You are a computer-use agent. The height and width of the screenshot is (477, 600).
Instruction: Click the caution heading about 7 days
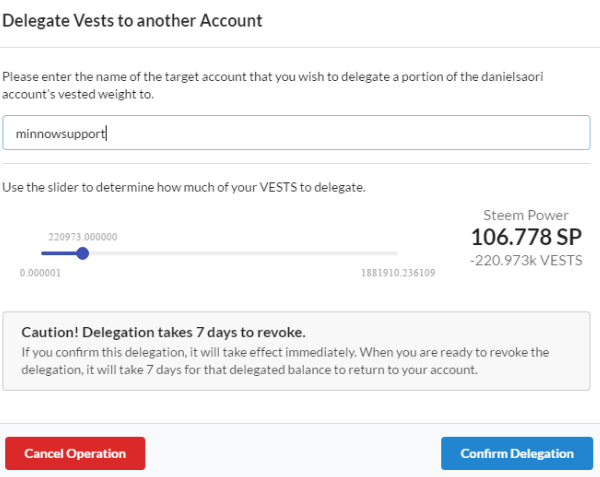click(163, 331)
